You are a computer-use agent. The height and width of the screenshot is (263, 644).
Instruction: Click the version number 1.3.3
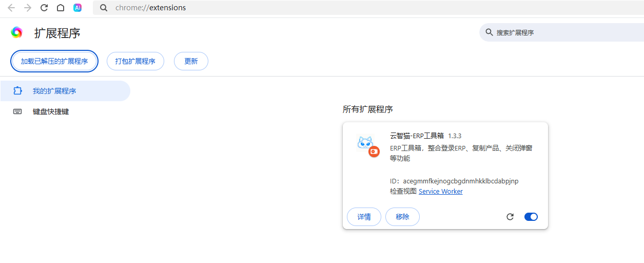click(455, 136)
